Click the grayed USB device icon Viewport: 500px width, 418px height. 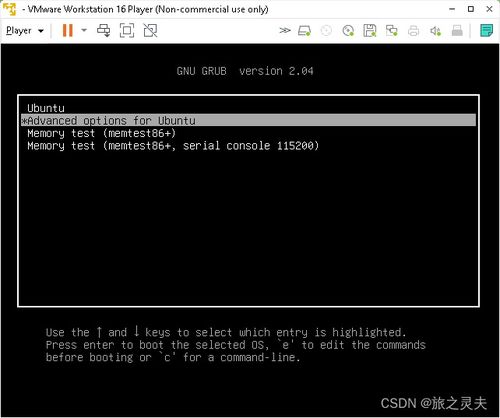[457, 31]
